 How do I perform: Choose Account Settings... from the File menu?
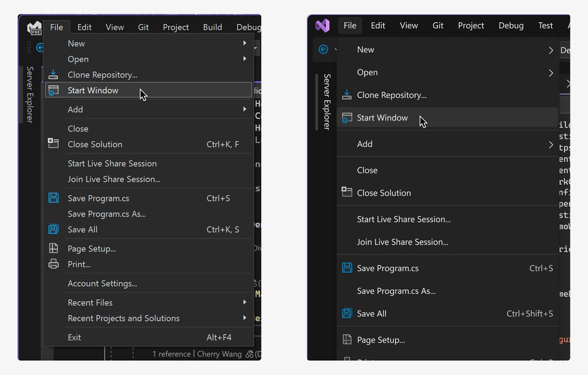[102, 283]
